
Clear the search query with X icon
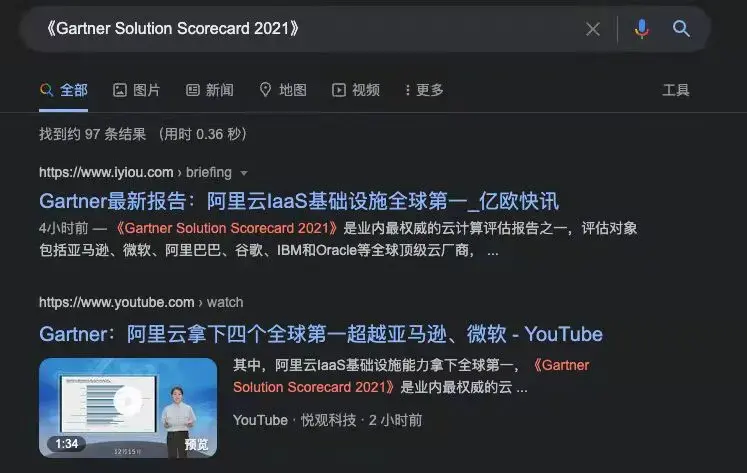593,29
